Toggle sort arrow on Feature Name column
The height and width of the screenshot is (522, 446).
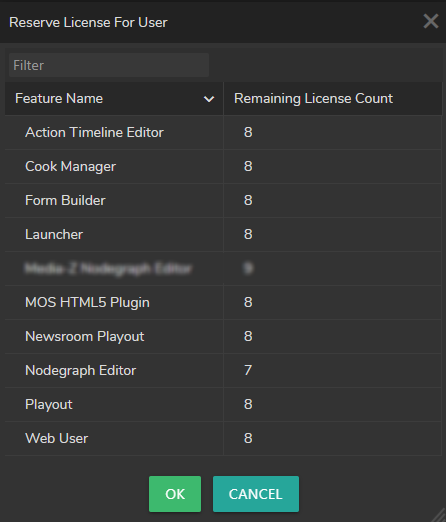click(209, 99)
